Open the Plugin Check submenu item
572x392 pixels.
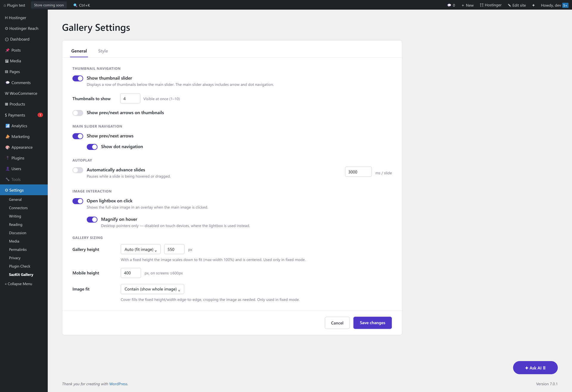coord(20,266)
